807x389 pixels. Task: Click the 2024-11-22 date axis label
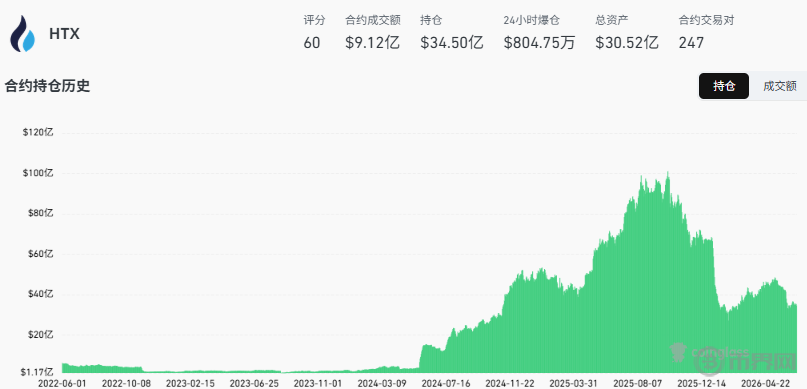510,384
